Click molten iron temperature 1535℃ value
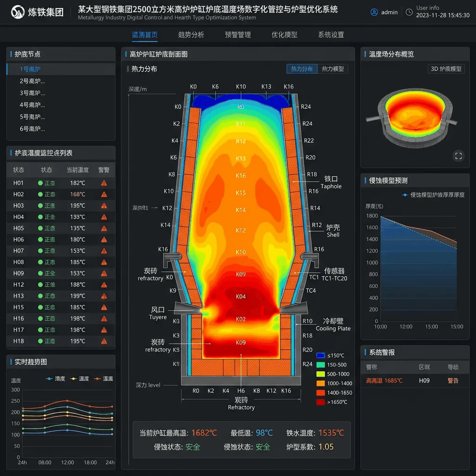Screen dimensions: 476x476 (x=331, y=433)
